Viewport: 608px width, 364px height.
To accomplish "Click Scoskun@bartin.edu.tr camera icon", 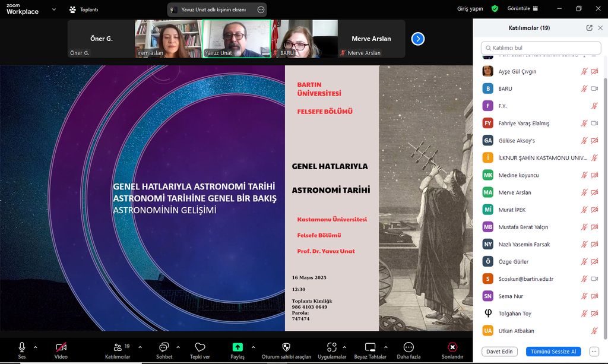I will (x=594, y=278).
